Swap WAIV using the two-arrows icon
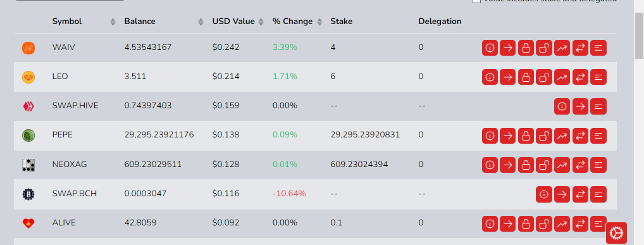 pyautogui.click(x=580, y=47)
